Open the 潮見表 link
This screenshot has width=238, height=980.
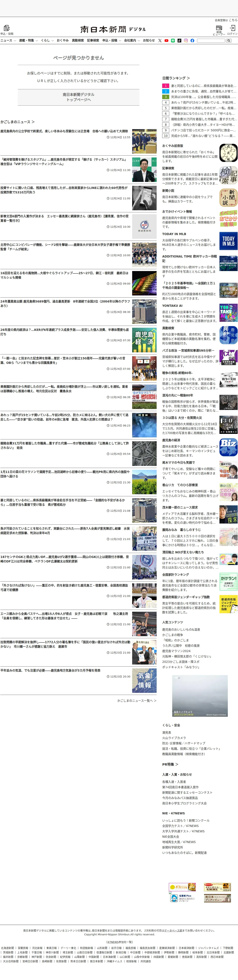tap(167, 732)
